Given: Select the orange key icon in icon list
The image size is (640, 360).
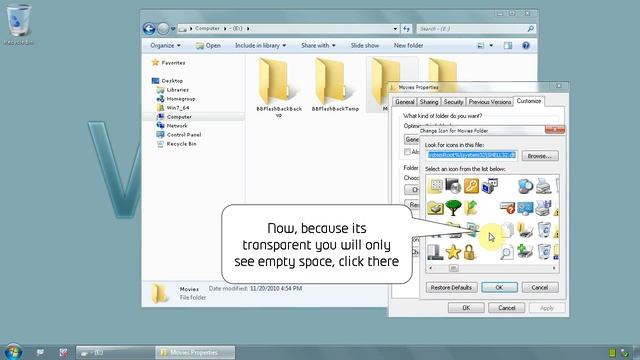Looking at the screenshot, I should [471, 186].
